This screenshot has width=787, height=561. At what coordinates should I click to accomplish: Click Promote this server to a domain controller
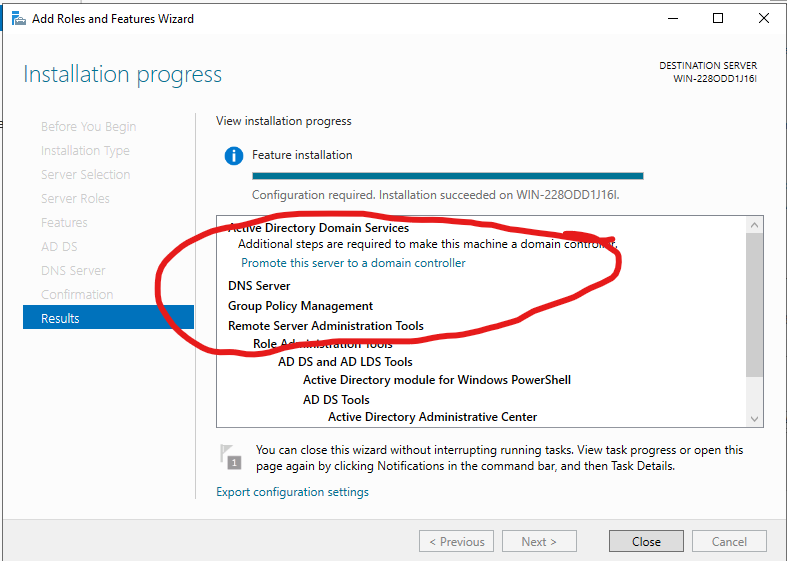(353, 263)
